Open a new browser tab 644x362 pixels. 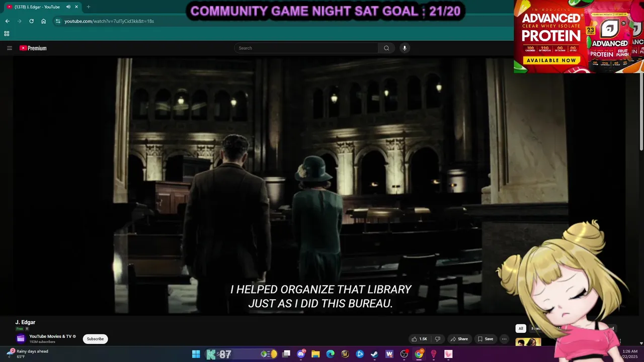coord(89,7)
